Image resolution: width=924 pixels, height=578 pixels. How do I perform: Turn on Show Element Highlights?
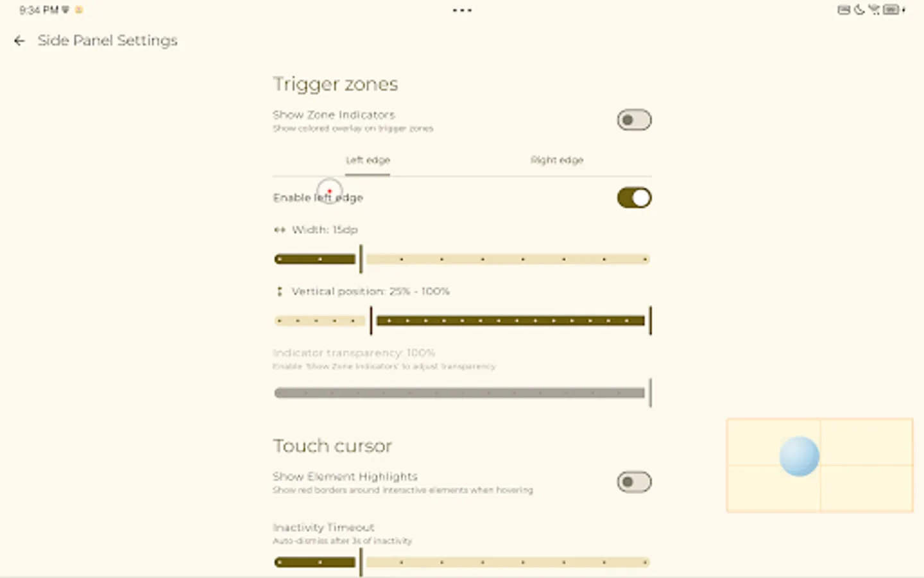click(633, 482)
